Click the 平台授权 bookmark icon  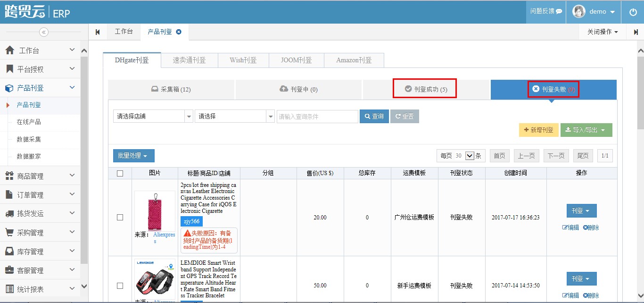pyautogui.click(x=9, y=69)
